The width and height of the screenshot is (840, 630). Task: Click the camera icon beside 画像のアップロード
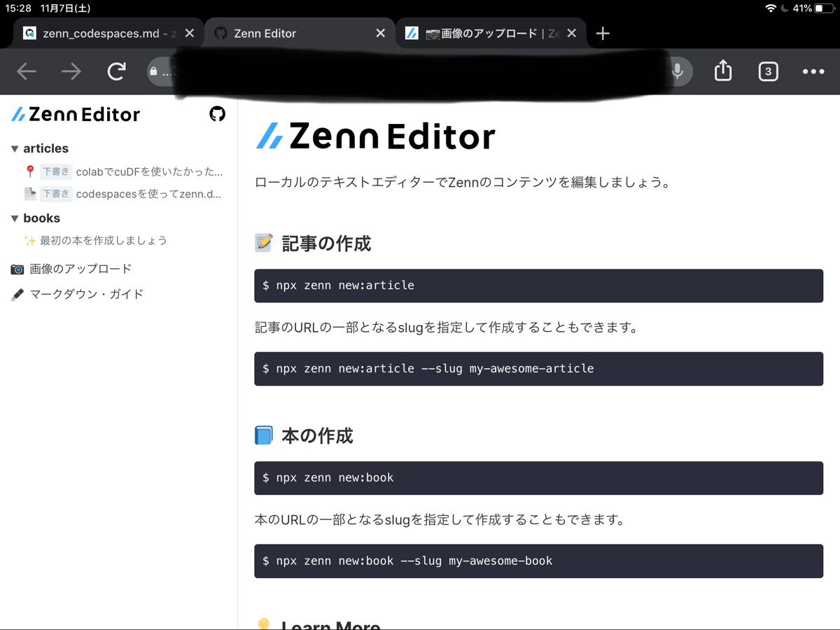(x=17, y=269)
